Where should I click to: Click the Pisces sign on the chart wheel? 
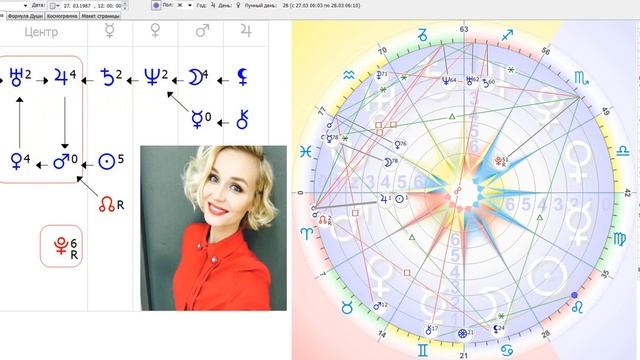click(x=306, y=152)
